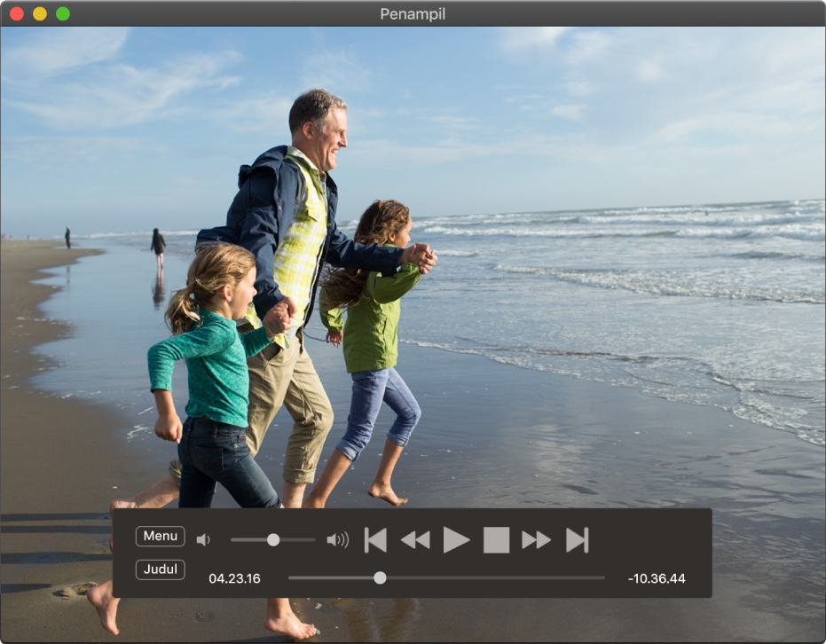Mute via the low volume speaker icon

click(x=203, y=539)
